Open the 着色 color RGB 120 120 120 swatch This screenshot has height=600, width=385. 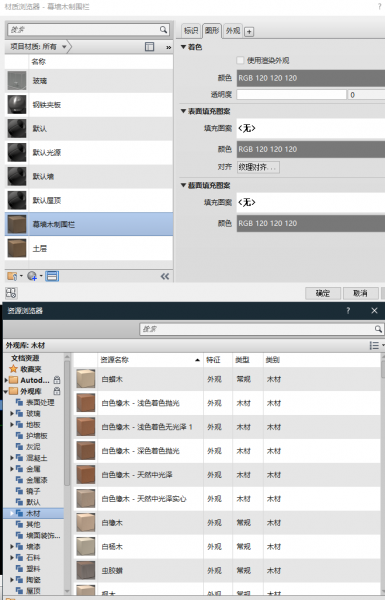coord(311,78)
